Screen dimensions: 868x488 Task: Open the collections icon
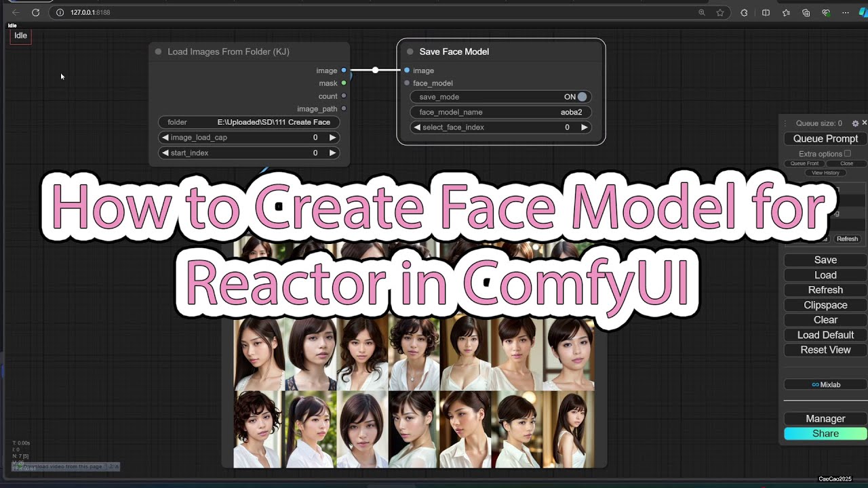tap(806, 12)
